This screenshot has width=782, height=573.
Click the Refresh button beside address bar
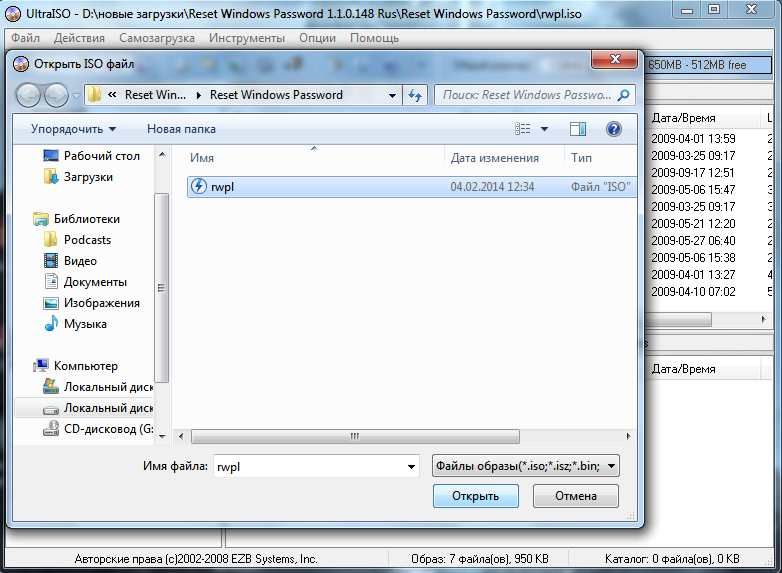pos(415,95)
